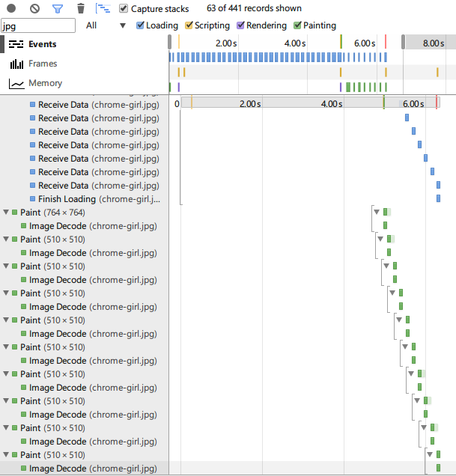Collapse the first Paint (510 × 510) record

click(6, 239)
